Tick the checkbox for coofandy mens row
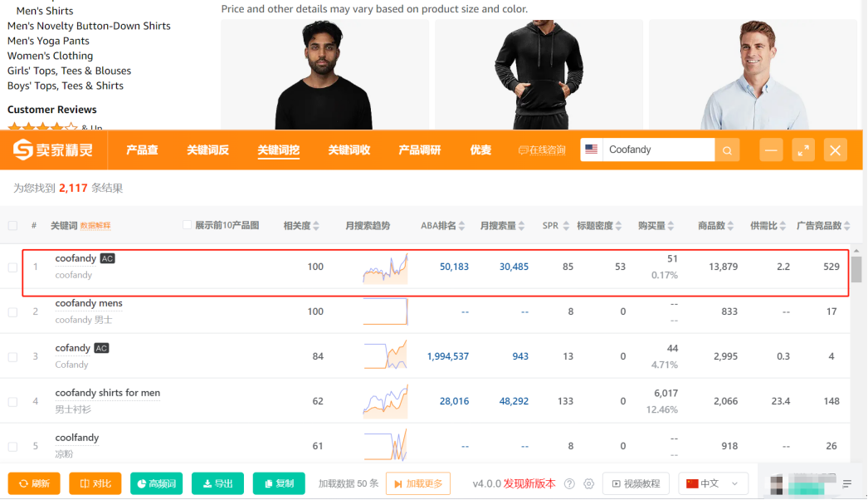 12,312
